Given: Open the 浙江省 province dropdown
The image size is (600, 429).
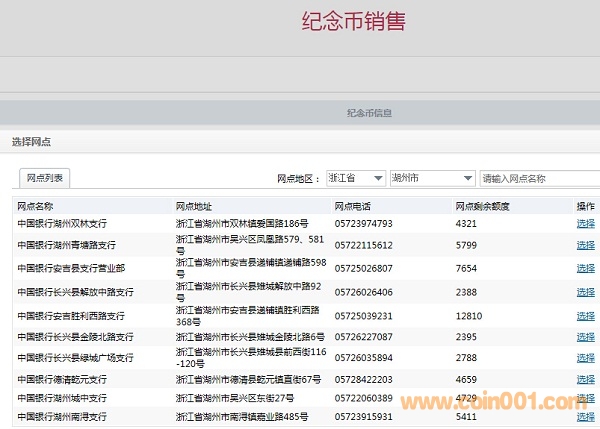Looking at the screenshot, I should [355, 178].
